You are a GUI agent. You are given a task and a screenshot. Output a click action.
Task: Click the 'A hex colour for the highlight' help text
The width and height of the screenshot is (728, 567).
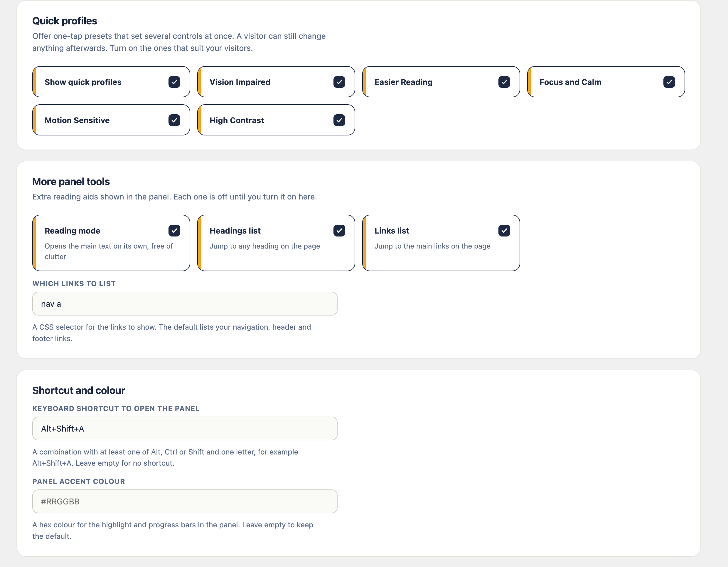tap(173, 530)
